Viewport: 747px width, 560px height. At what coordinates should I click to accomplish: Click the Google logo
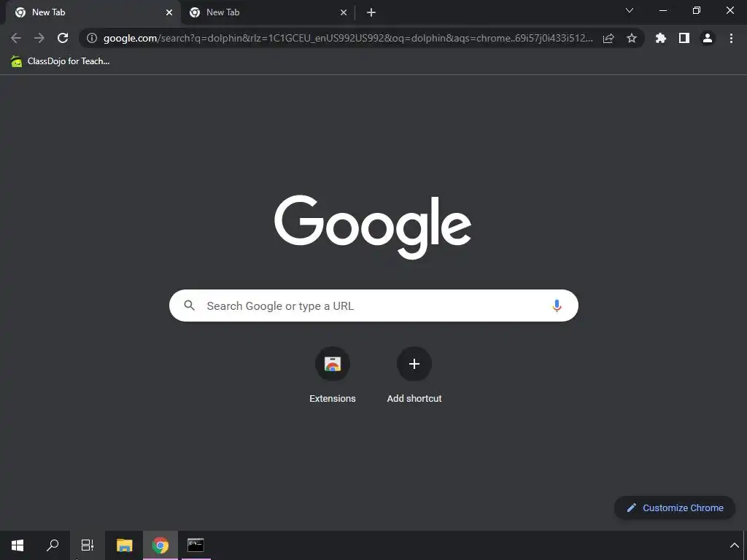[373, 227]
